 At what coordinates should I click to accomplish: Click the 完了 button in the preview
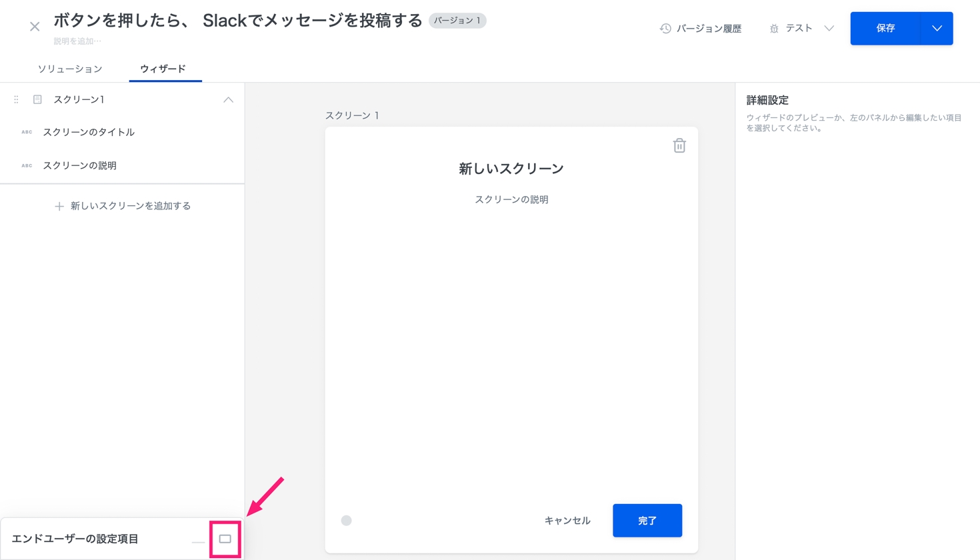[647, 521]
